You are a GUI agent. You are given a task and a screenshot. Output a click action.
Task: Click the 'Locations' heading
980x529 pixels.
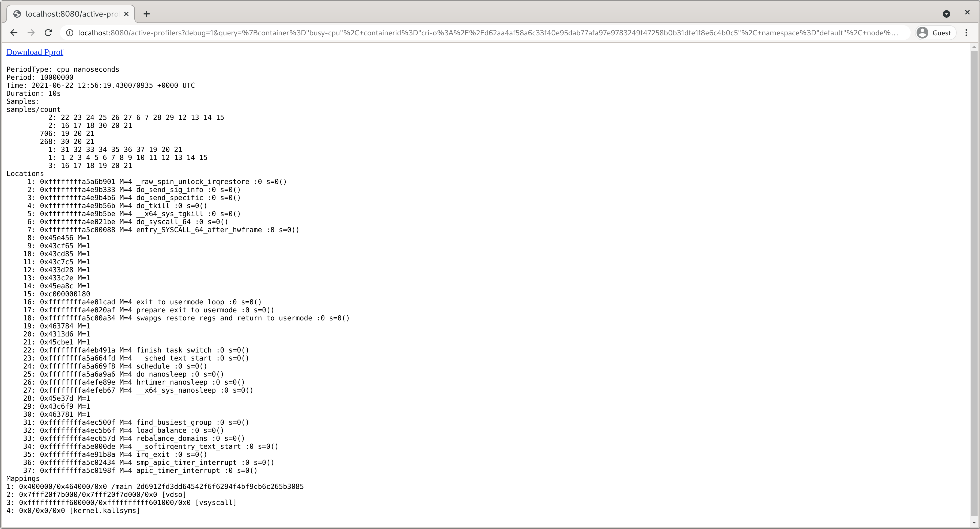coord(25,174)
